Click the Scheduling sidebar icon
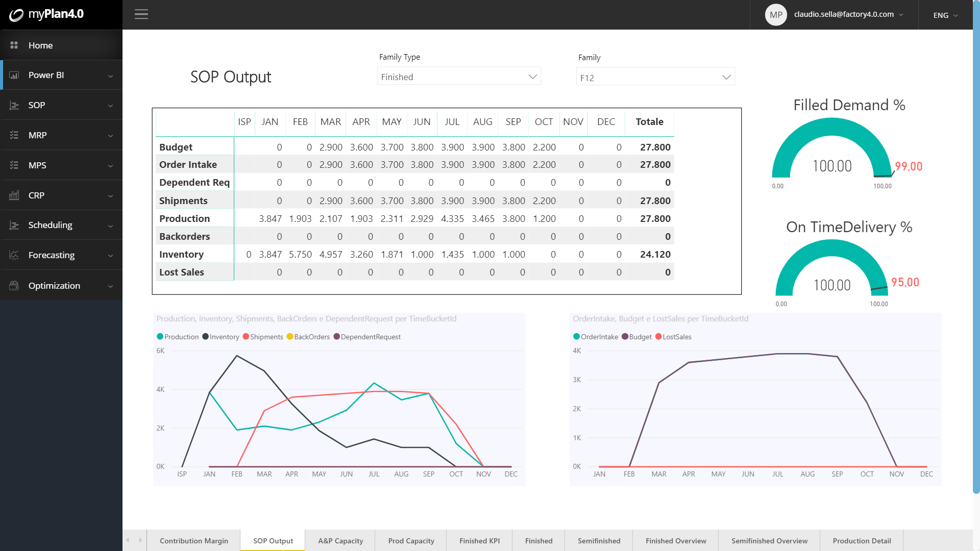Viewport: 980px width, 551px height. (x=14, y=225)
